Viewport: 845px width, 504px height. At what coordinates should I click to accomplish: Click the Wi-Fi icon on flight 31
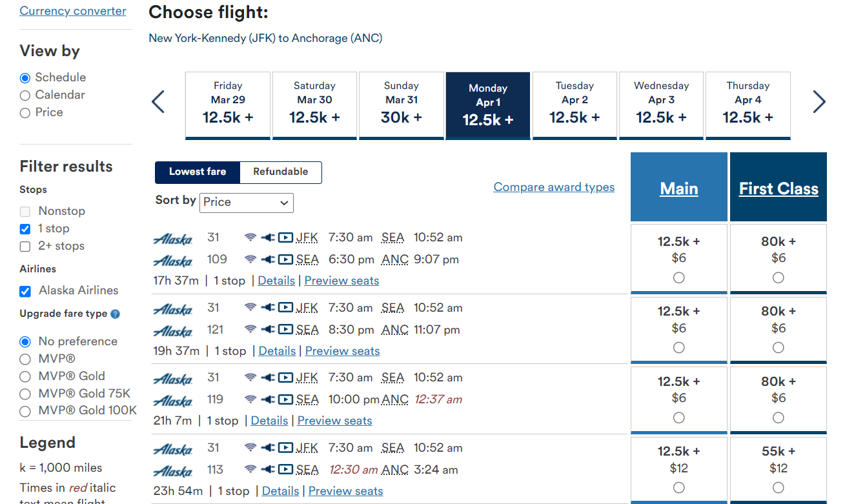[250, 237]
